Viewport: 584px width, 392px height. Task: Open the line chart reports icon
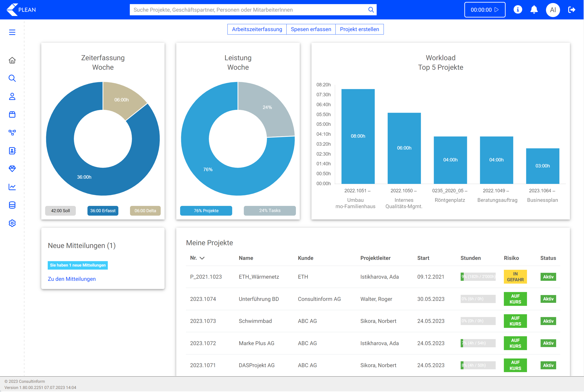pyautogui.click(x=12, y=187)
